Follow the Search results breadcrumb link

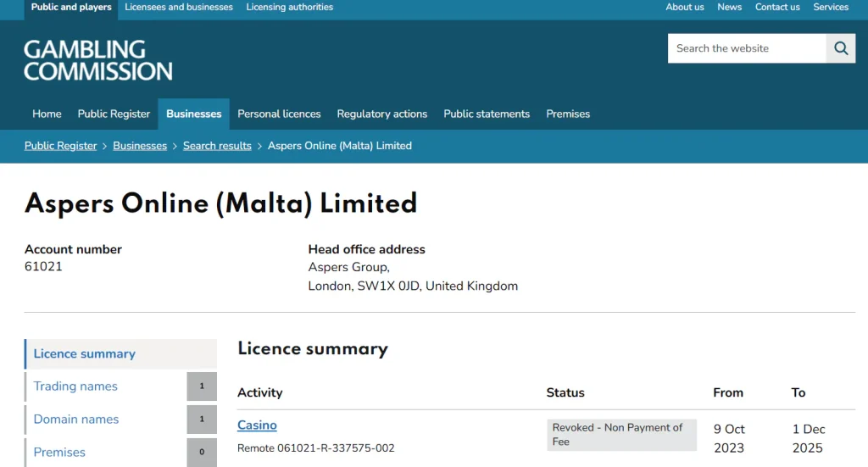(217, 146)
